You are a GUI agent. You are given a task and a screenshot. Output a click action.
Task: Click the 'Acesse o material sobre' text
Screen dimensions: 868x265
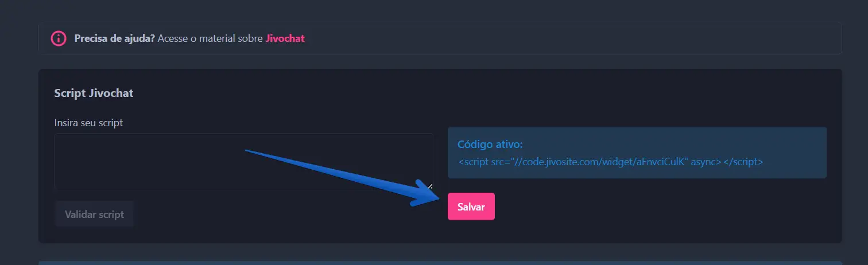click(210, 39)
